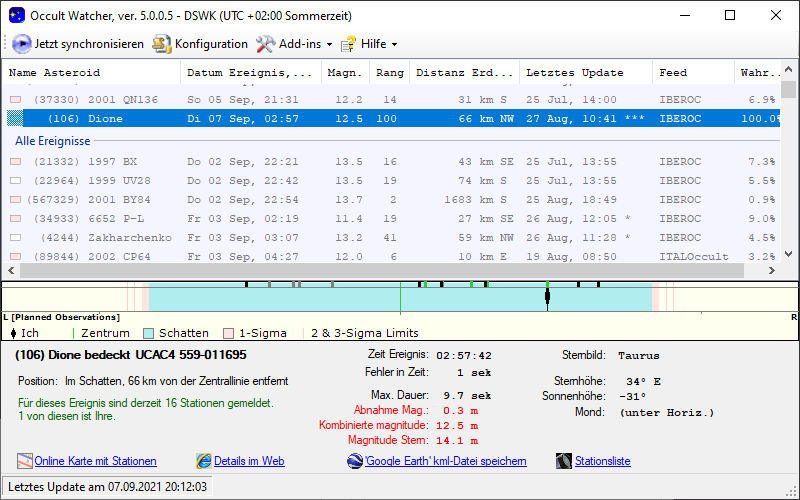Save 'Google Earth' kml-Datei link

447,461
